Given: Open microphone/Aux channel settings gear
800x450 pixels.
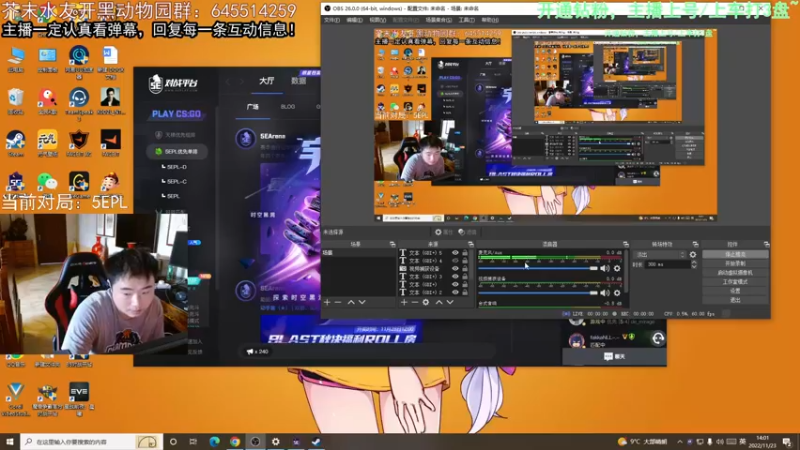Looking at the screenshot, I should [x=617, y=268].
